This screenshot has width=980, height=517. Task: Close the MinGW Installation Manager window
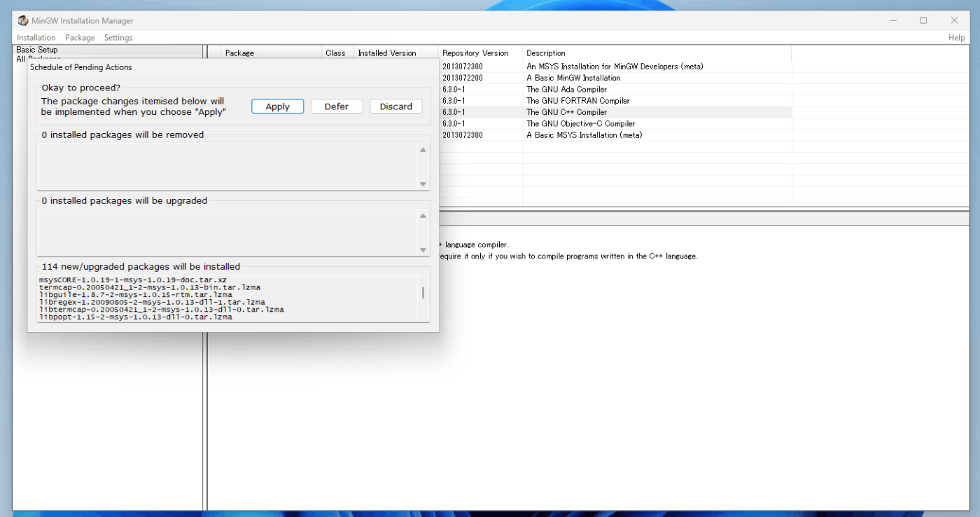pos(954,20)
